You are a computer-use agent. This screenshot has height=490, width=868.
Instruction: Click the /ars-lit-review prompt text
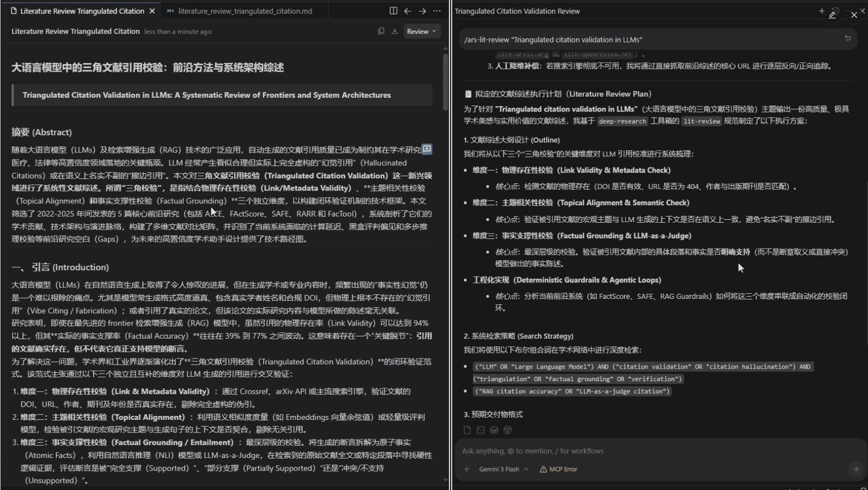(553, 40)
